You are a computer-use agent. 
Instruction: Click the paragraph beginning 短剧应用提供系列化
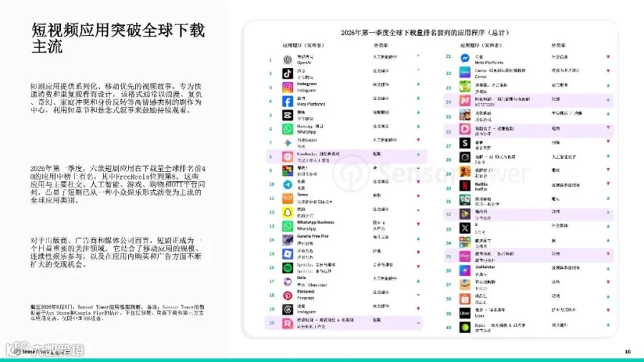[116, 98]
